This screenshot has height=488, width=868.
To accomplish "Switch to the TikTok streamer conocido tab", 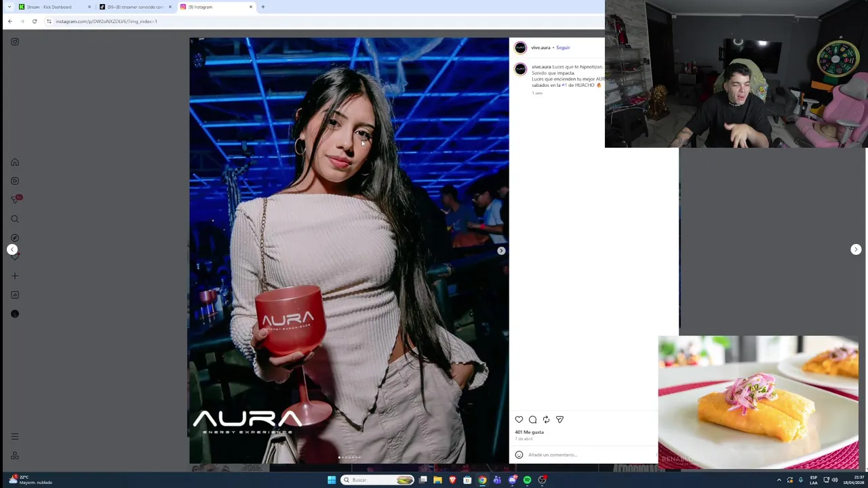I will [136, 7].
